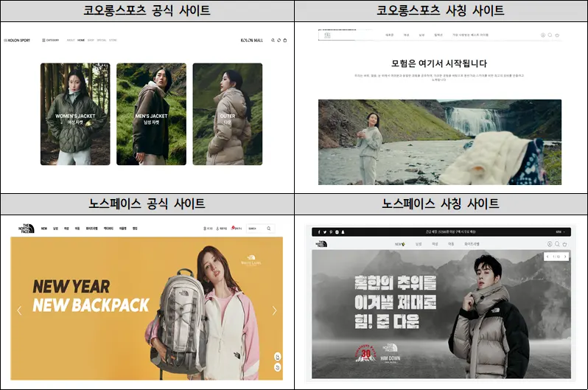Viewport: 588px width, 390px height.
Task: Click the shipping notice in the black top bar
Action: pos(451,232)
